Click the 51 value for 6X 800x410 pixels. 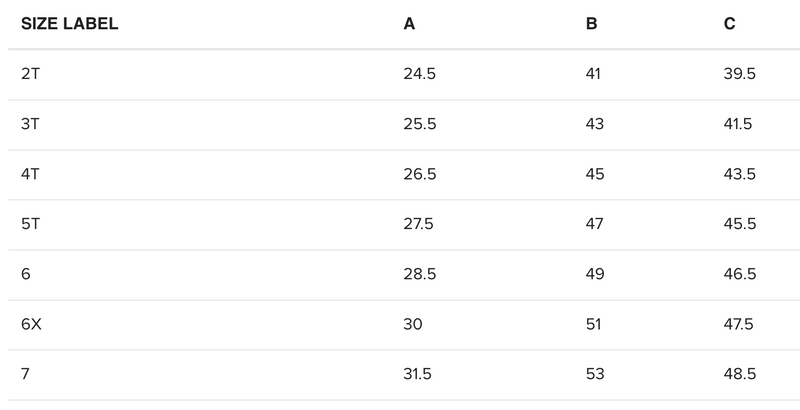pos(594,324)
